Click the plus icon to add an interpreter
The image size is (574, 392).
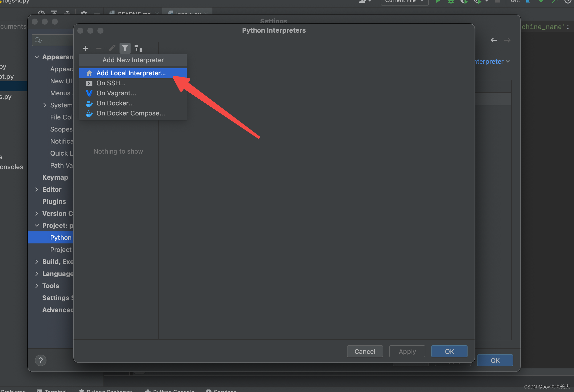[86, 48]
